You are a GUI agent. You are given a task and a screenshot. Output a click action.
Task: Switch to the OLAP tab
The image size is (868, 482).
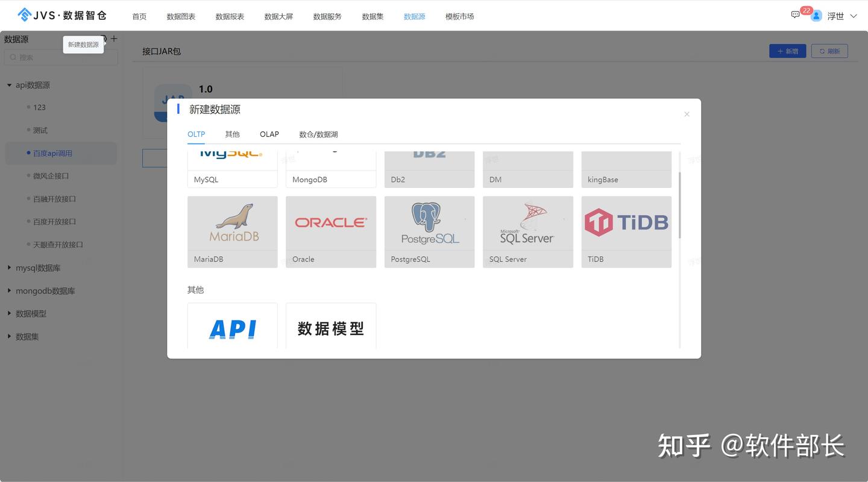tap(269, 134)
